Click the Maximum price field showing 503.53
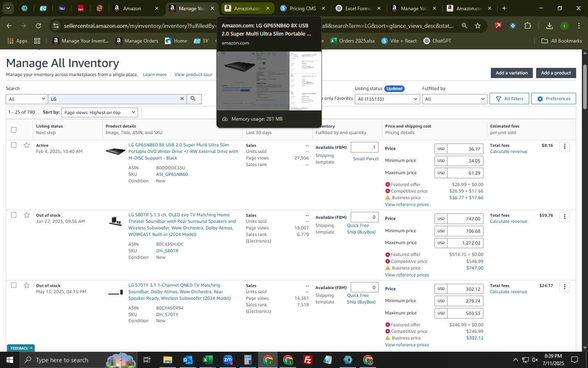The height and width of the screenshot is (368, 588). (x=465, y=313)
